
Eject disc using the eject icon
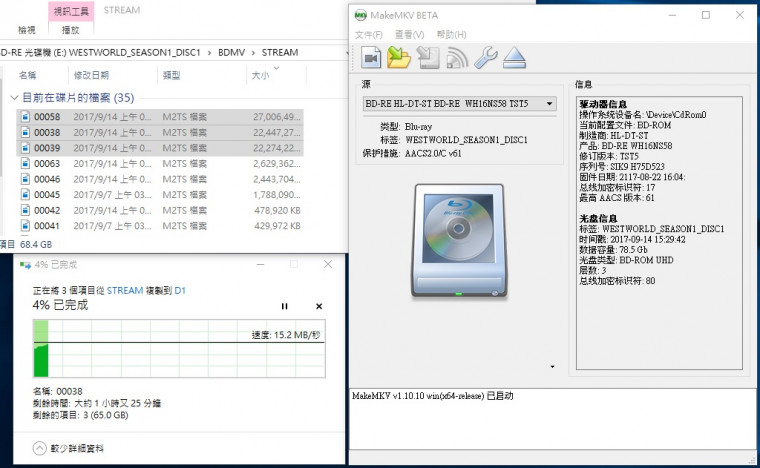tap(514, 58)
